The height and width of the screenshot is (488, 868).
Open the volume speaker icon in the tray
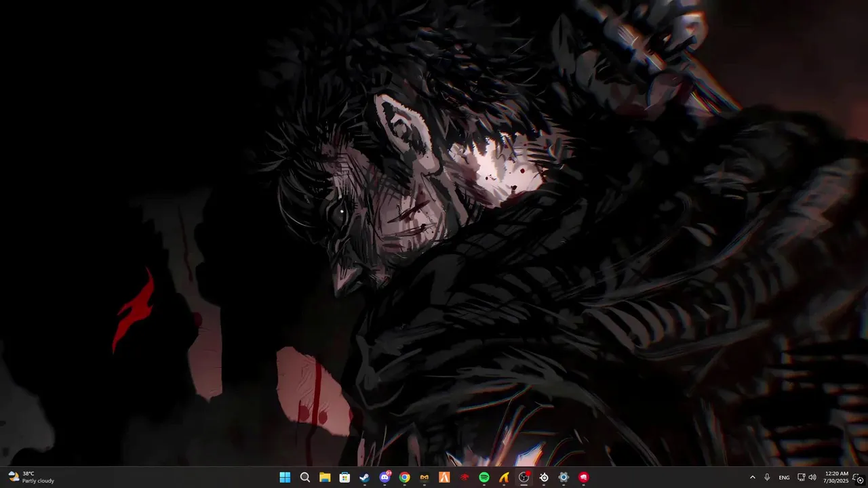[x=812, y=477]
